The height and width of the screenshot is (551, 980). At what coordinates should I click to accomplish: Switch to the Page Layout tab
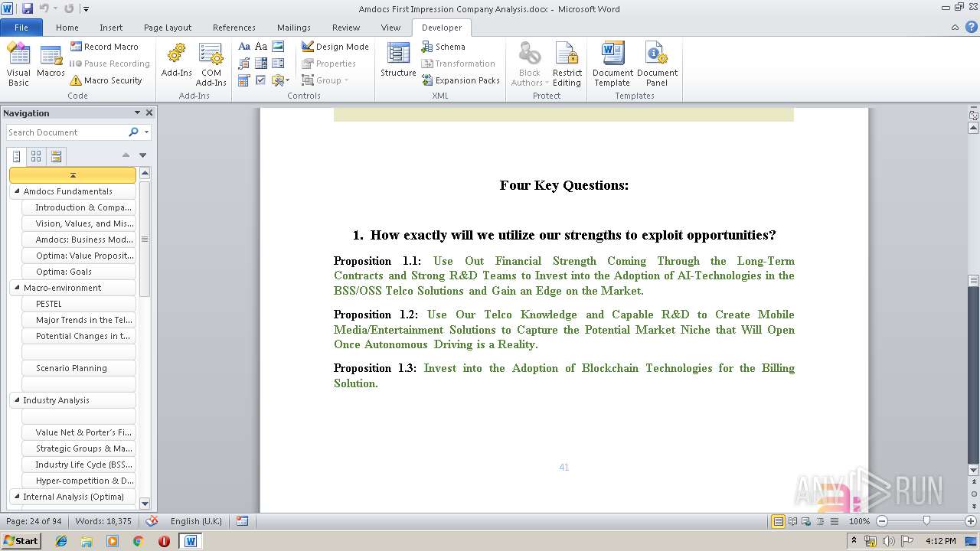(x=168, y=28)
